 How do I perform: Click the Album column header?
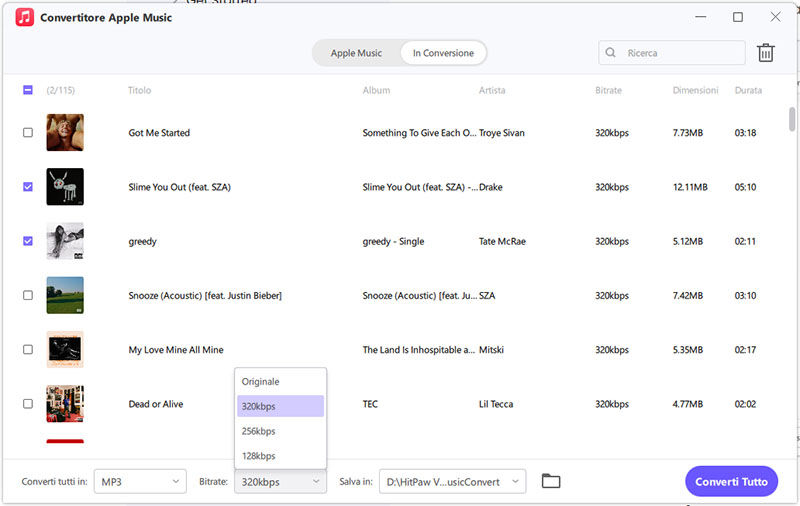coord(376,90)
